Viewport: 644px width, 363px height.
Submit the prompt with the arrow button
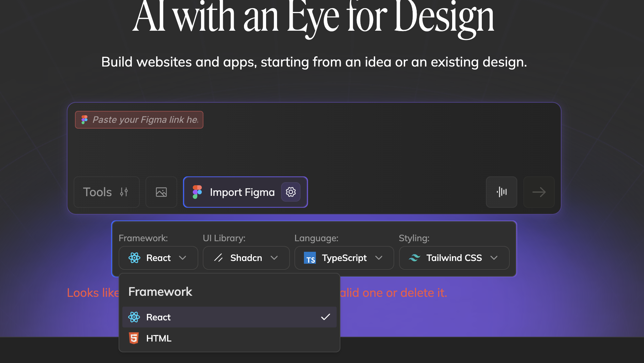[x=539, y=192]
